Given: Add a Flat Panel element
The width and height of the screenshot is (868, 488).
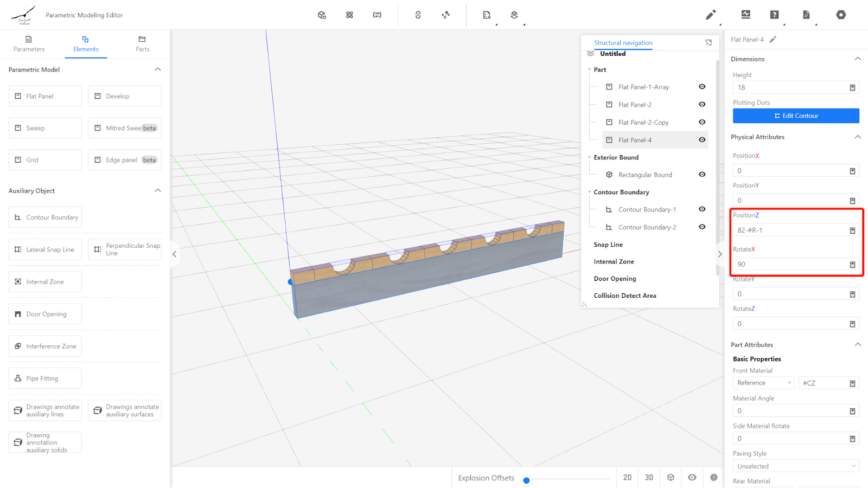Looking at the screenshot, I should coord(45,97).
